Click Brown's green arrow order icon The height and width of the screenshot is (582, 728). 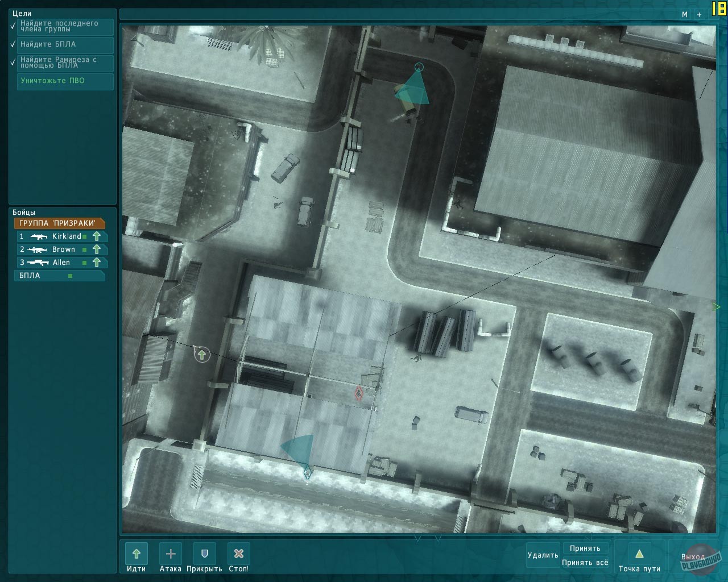click(97, 250)
